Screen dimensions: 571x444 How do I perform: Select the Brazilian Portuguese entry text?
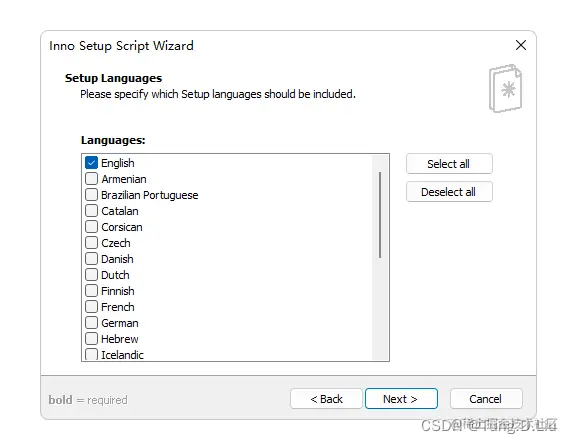[x=150, y=195]
